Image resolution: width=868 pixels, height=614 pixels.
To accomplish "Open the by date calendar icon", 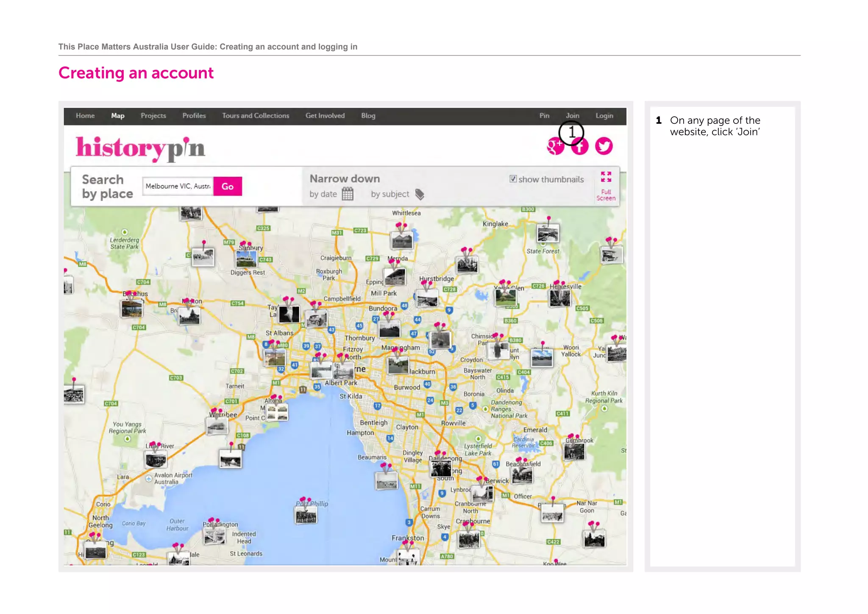I will (x=348, y=194).
